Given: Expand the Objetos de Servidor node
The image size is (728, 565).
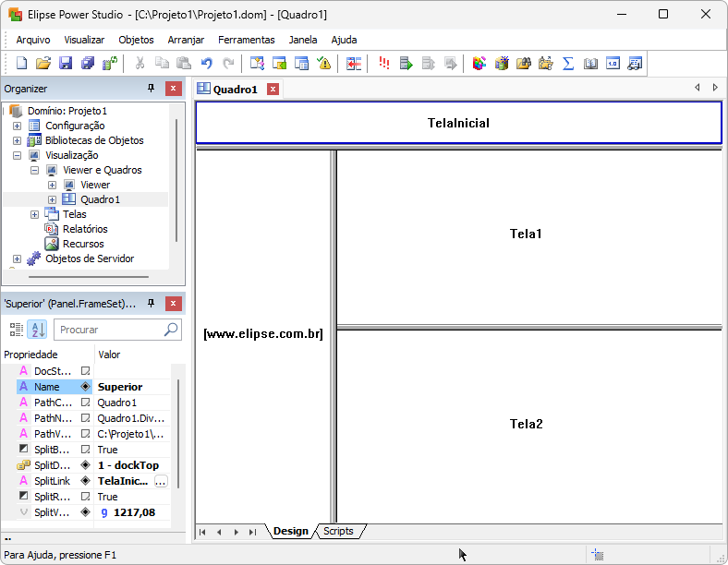Looking at the screenshot, I should tap(17, 258).
